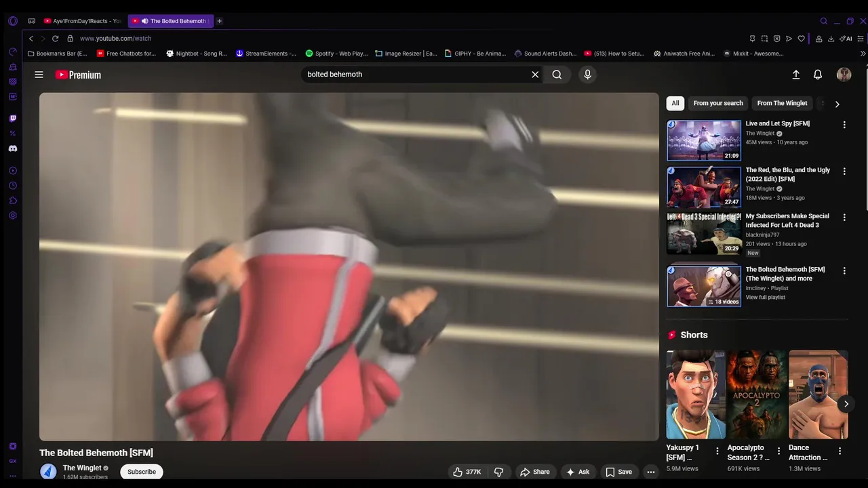
Task: Open options for Left 4 Dead 3 video
Action: pyautogui.click(x=844, y=218)
